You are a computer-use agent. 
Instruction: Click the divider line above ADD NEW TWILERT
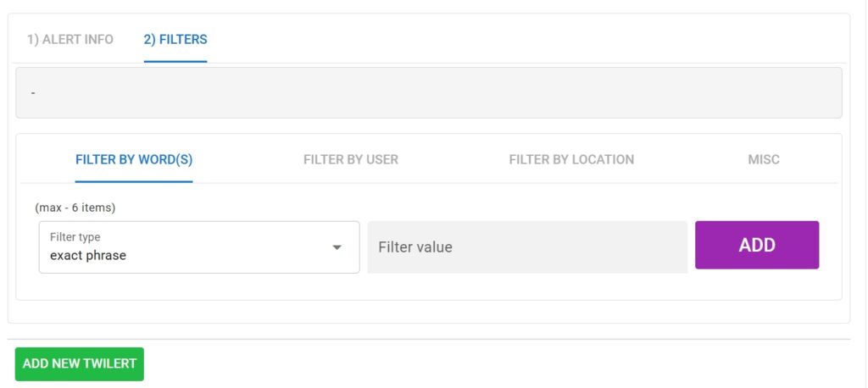(x=429, y=339)
